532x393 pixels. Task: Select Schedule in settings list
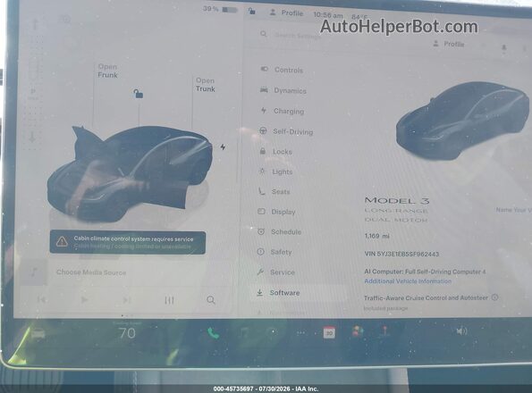tap(279, 231)
